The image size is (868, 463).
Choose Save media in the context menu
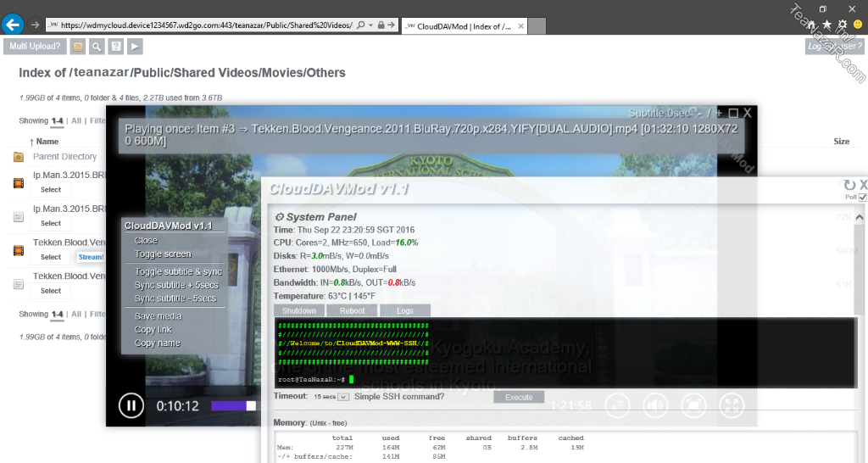click(x=158, y=315)
